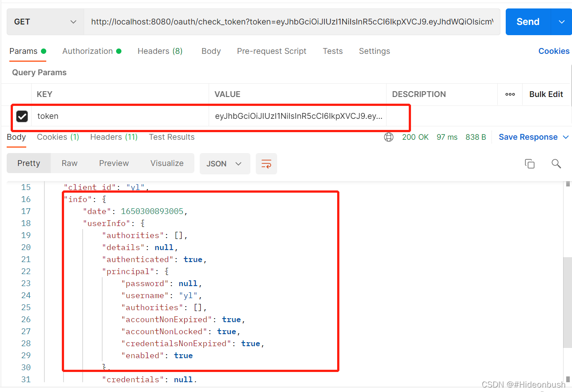The height and width of the screenshot is (392, 572).
Task: Open the request Settings tab
Action: 375,51
